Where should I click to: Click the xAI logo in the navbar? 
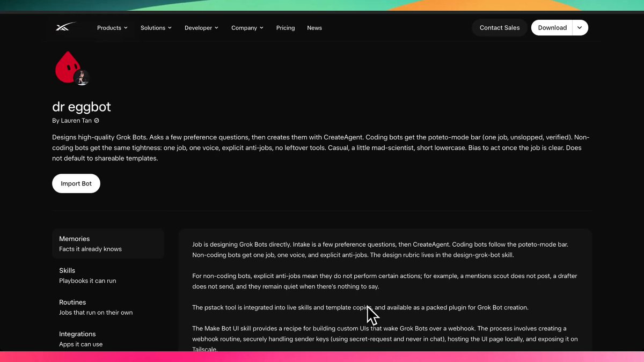coord(66,27)
